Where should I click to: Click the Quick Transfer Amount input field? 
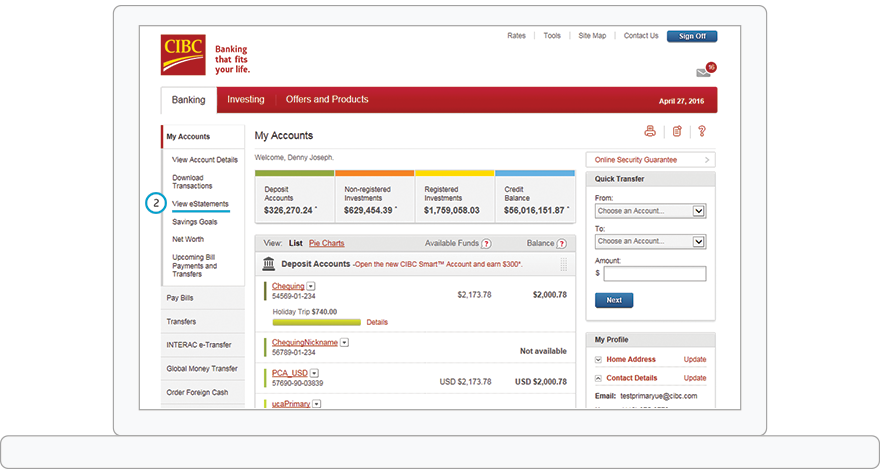[x=655, y=273]
